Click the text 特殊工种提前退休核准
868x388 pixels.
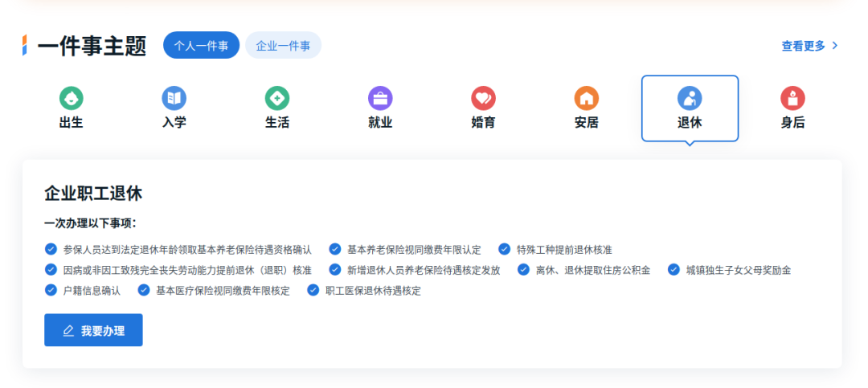pyautogui.click(x=564, y=250)
